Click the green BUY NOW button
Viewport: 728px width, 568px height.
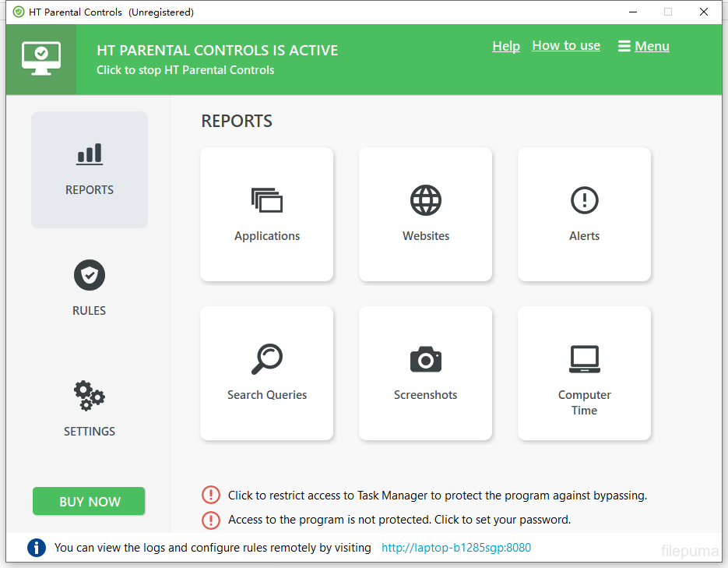click(x=89, y=502)
